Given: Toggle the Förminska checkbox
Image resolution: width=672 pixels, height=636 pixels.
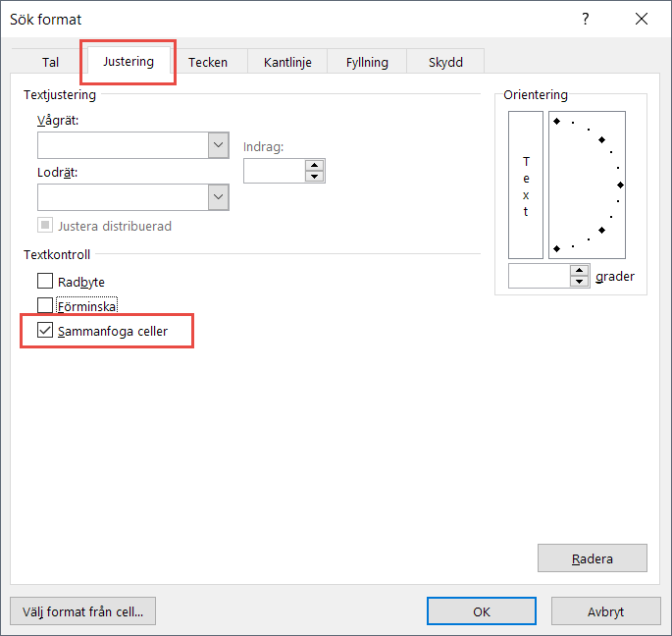Looking at the screenshot, I should click(45, 305).
